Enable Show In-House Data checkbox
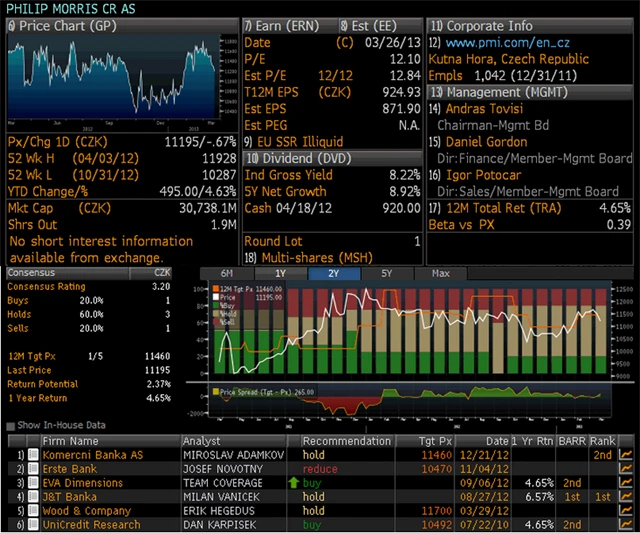Image resolution: width=640 pixels, height=533 pixels. pyautogui.click(x=12, y=425)
